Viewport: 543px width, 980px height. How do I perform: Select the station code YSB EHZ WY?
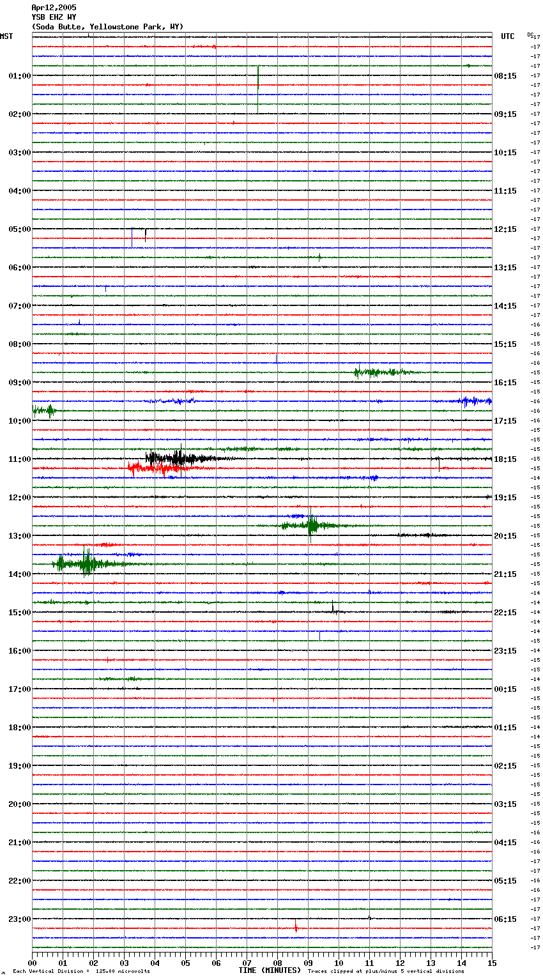[x=54, y=17]
